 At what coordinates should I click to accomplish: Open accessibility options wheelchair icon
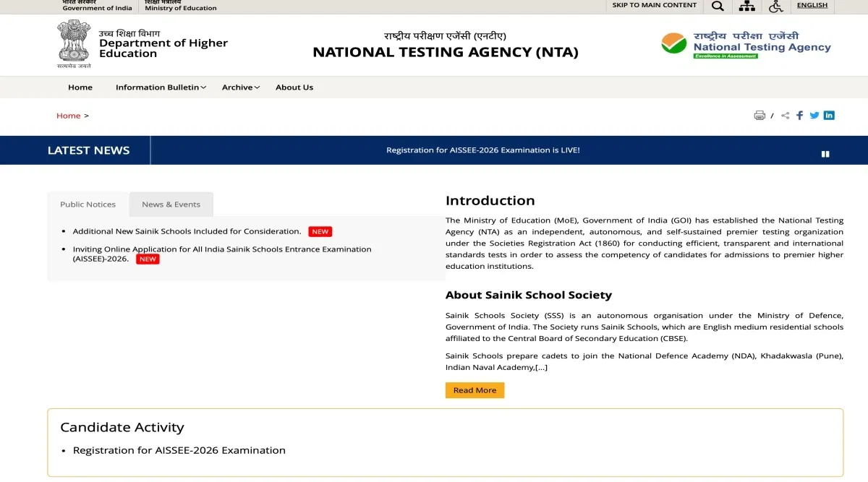[775, 6]
